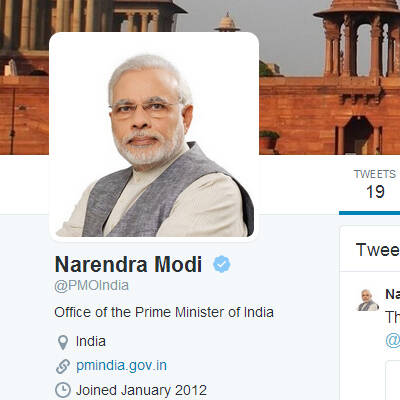The width and height of the screenshot is (400, 400).
Task: Select the TWEETS tab label
Action: 375,174
